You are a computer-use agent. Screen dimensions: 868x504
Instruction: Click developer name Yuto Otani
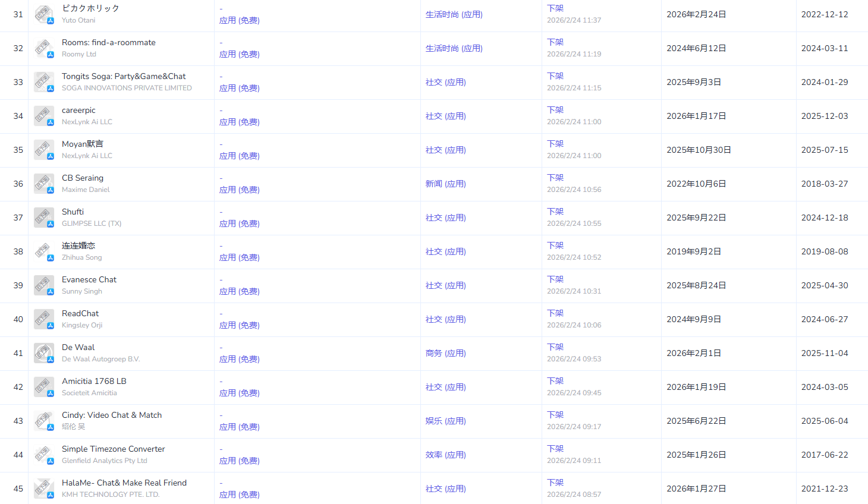point(78,20)
